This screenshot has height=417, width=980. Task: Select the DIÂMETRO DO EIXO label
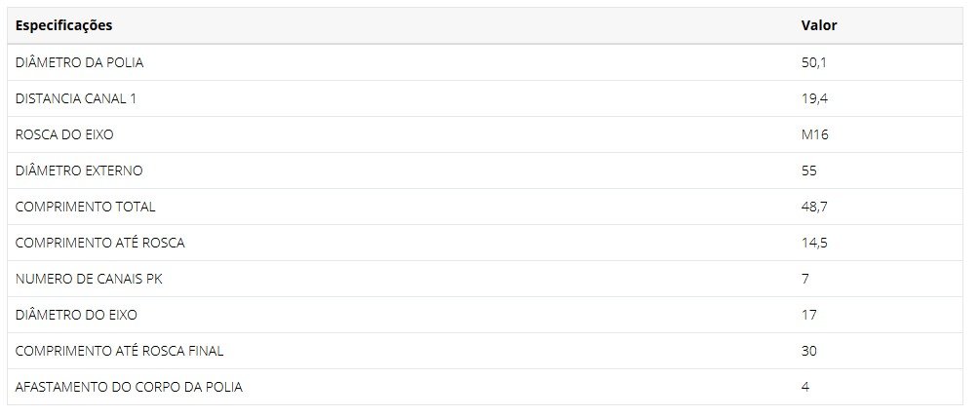(x=76, y=315)
